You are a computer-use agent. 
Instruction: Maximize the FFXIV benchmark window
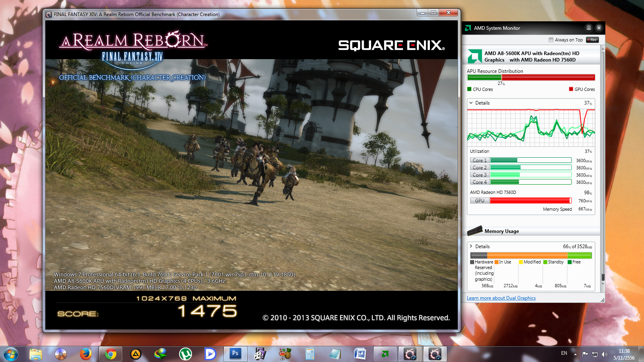click(x=433, y=13)
